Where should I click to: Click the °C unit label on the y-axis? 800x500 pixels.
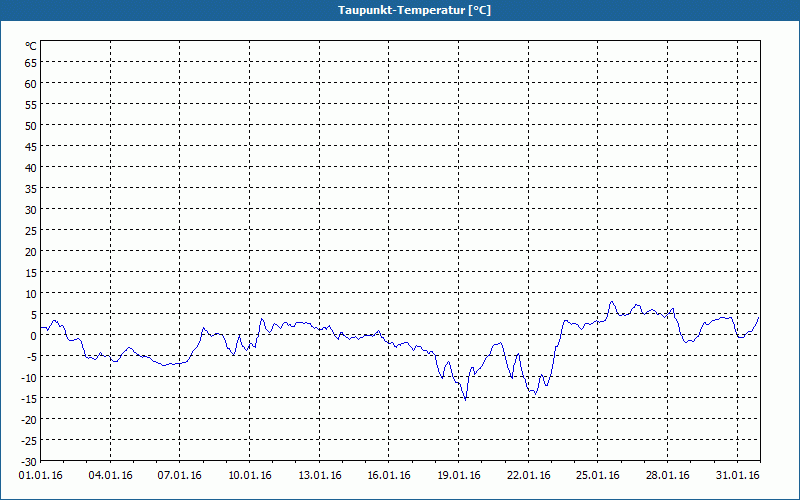click(x=31, y=46)
